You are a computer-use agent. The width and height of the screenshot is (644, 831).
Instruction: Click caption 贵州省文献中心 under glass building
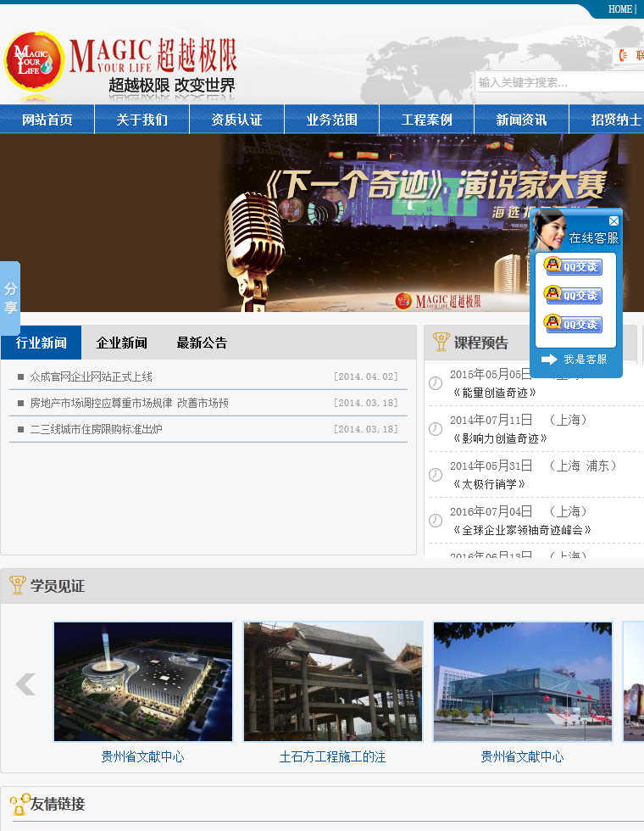(522, 756)
